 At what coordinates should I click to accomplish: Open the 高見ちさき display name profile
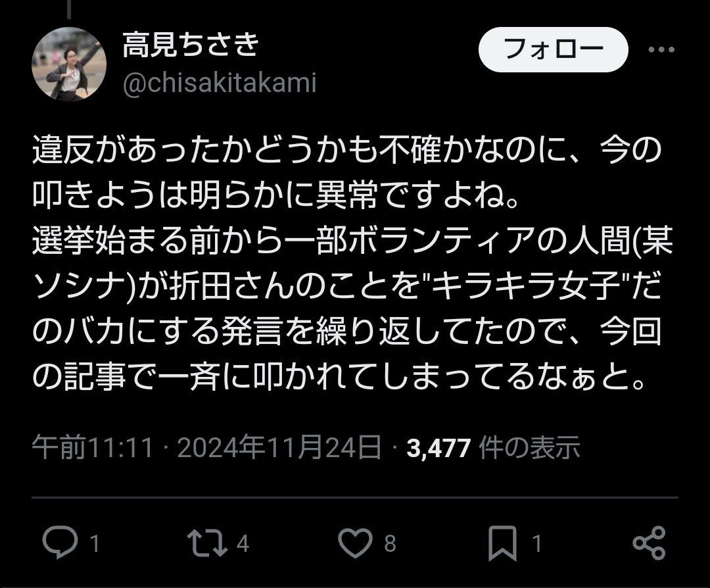(x=191, y=44)
